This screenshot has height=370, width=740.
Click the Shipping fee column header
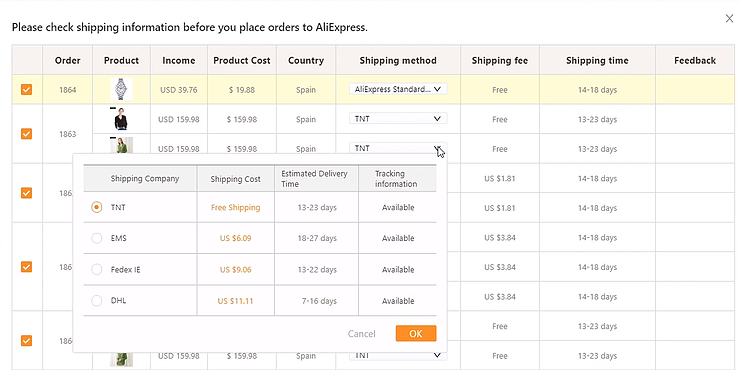[x=500, y=60]
